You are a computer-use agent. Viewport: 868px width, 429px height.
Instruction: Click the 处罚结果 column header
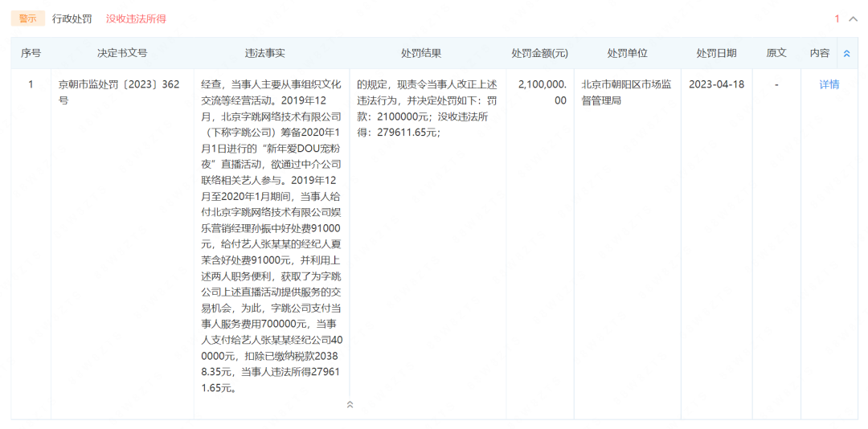(421, 53)
